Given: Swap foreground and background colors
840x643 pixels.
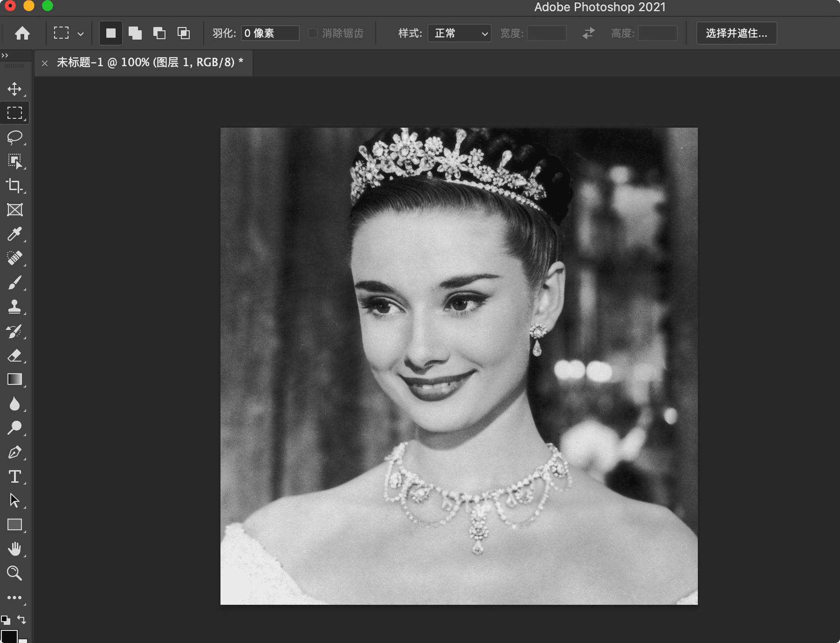Looking at the screenshot, I should click(22, 620).
